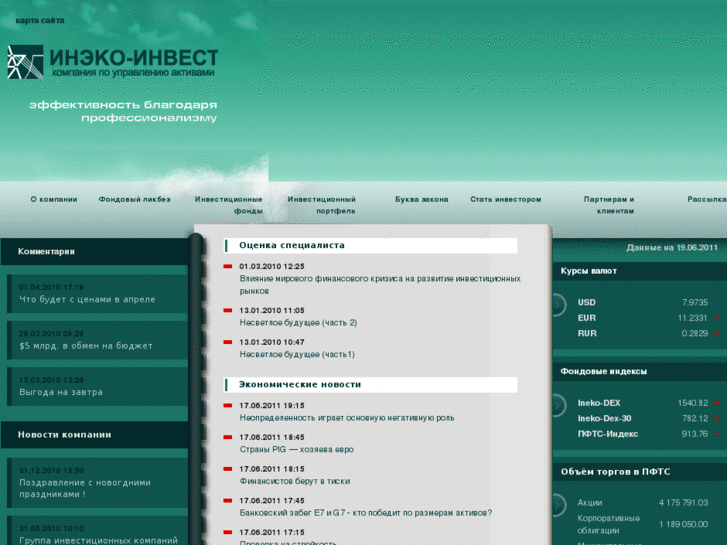Click red down arrow beside Ineko-Dex-30
This screenshot has height=545, width=727.
coord(716,419)
